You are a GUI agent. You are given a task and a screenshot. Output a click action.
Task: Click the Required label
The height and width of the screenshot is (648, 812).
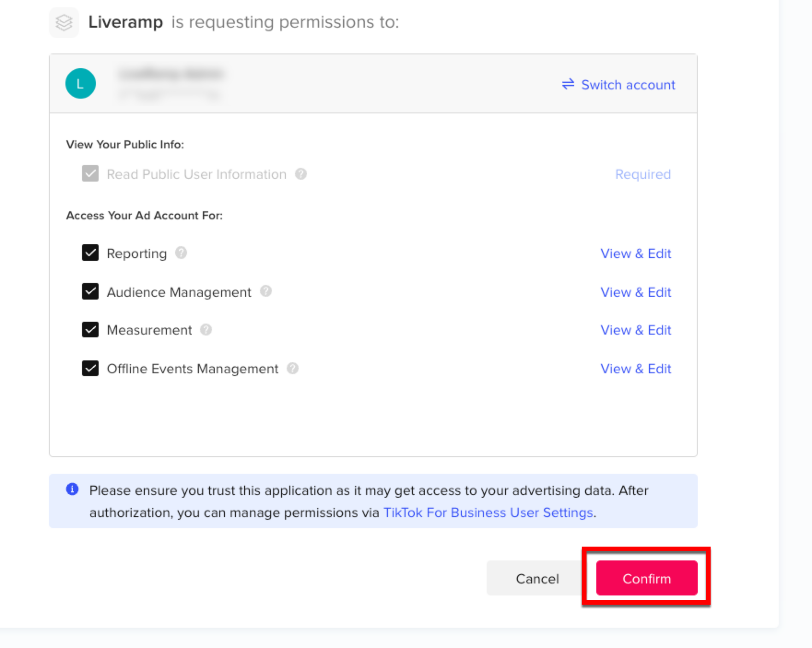643,174
